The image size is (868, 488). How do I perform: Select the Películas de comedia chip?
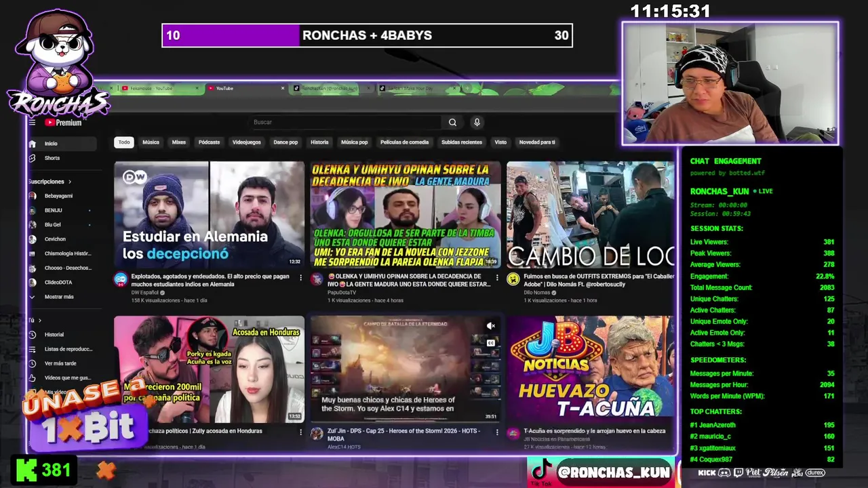(x=404, y=142)
